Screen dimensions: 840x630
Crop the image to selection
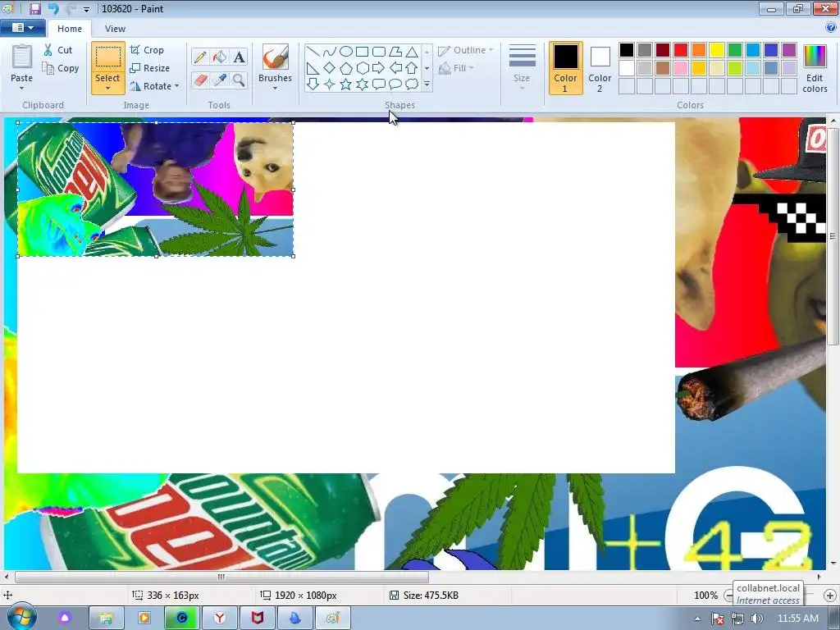pyautogui.click(x=148, y=50)
